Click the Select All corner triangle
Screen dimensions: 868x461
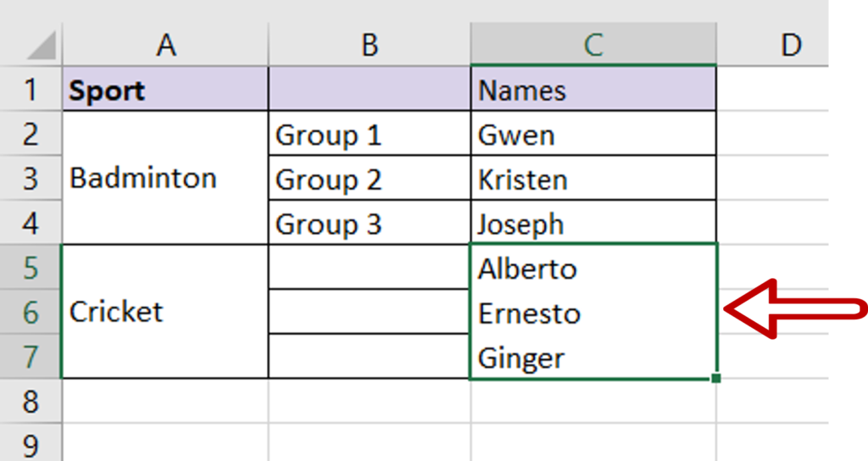[x=41, y=45]
